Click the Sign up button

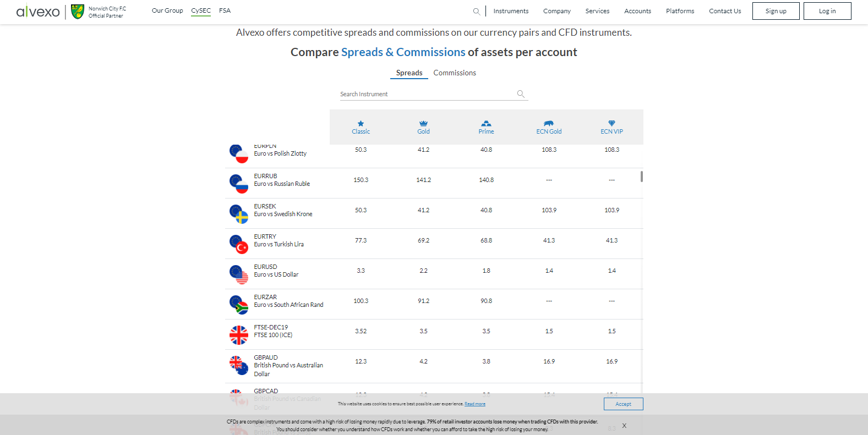coord(776,11)
